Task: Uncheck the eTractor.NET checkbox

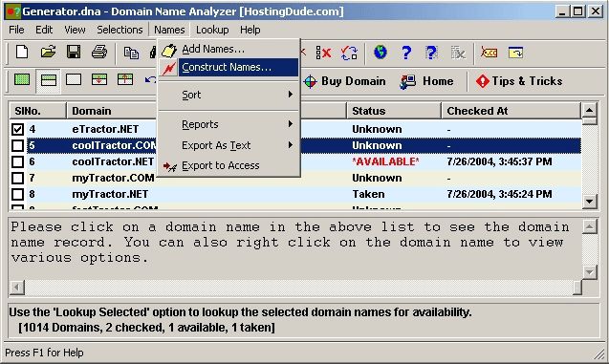Action: point(17,129)
